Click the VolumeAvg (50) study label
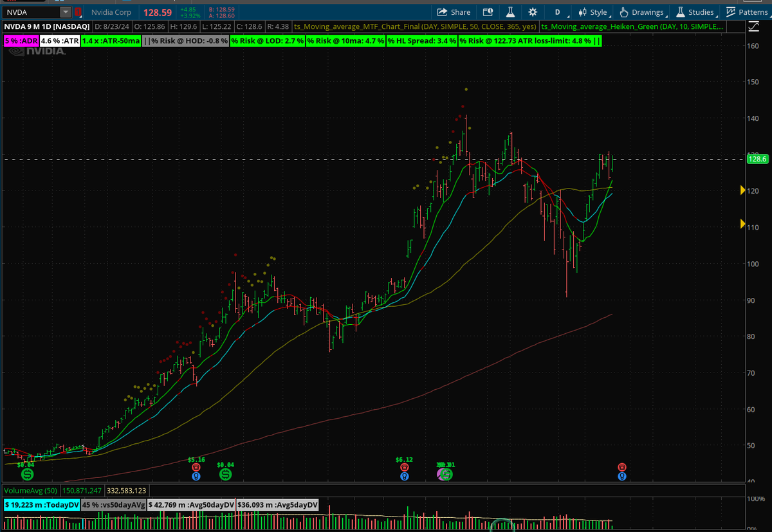 [30, 491]
